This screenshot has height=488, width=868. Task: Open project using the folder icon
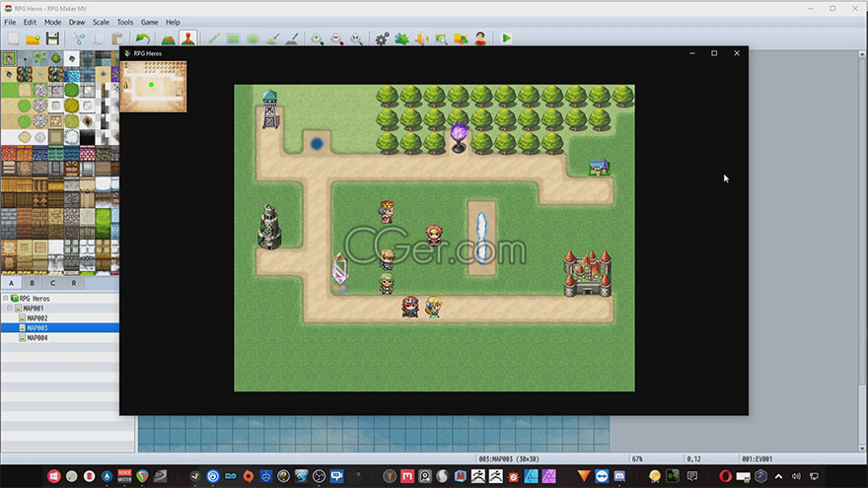[33, 38]
